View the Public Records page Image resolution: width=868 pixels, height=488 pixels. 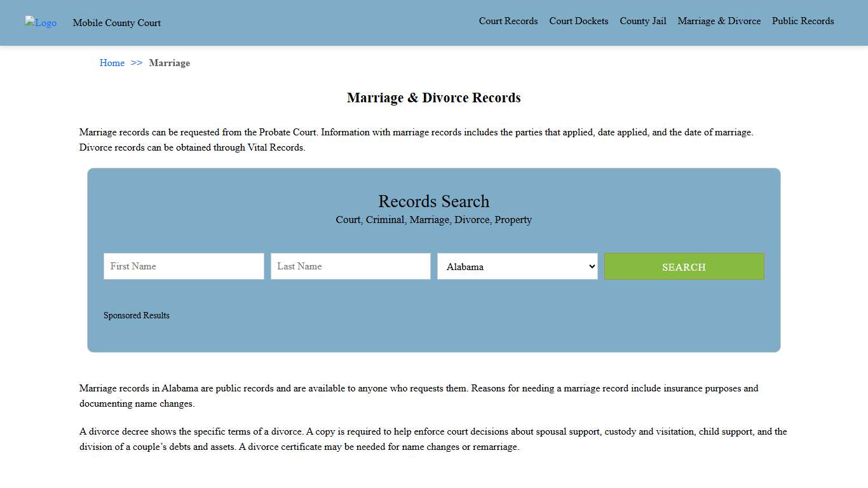pos(803,21)
